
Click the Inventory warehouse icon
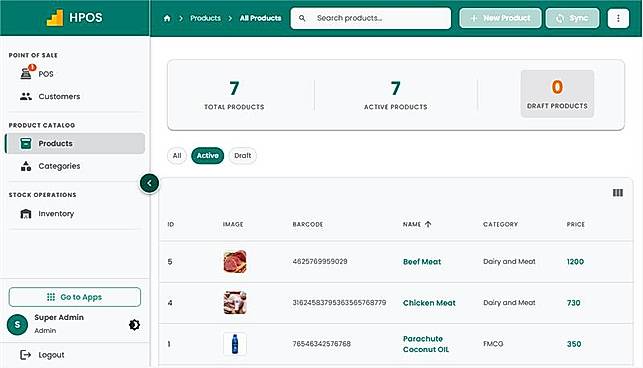click(x=26, y=214)
